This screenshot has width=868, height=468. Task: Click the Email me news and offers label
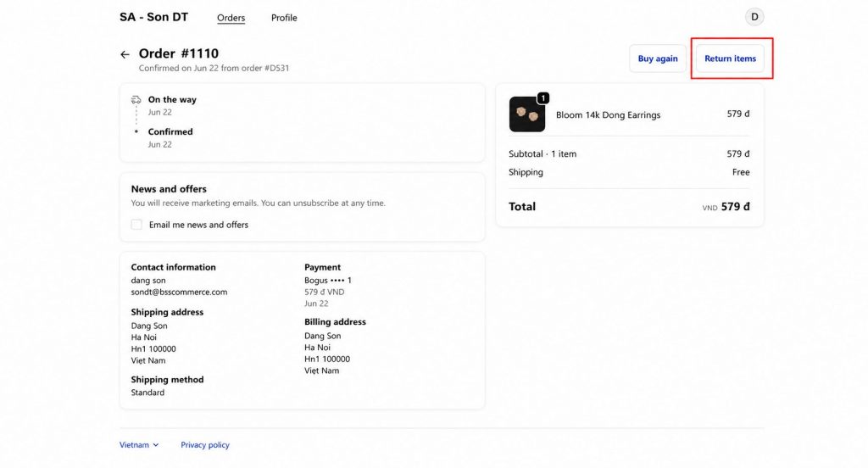[x=198, y=225]
